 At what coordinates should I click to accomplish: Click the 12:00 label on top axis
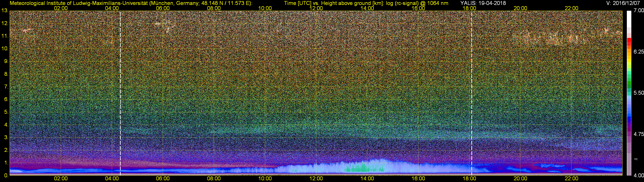point(316,8)
